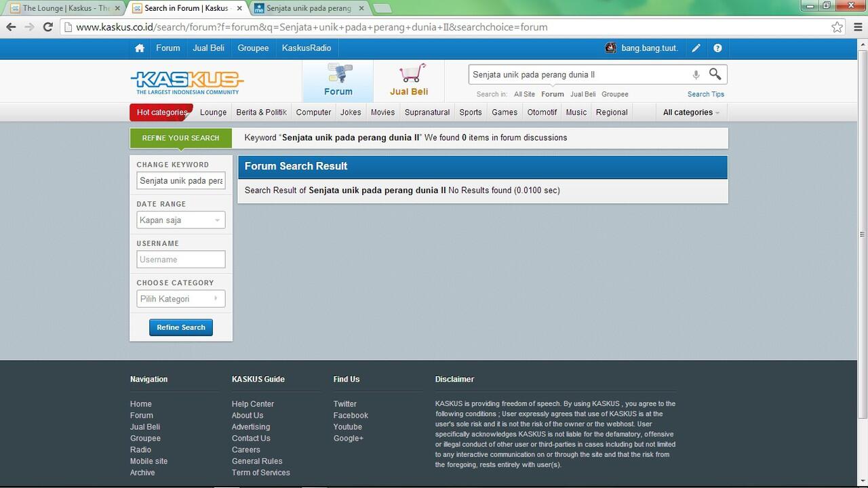Click the REFINE YOUR SEARCH green header
The width and height of the screenshot is (868, 488).
click(180, 138)
